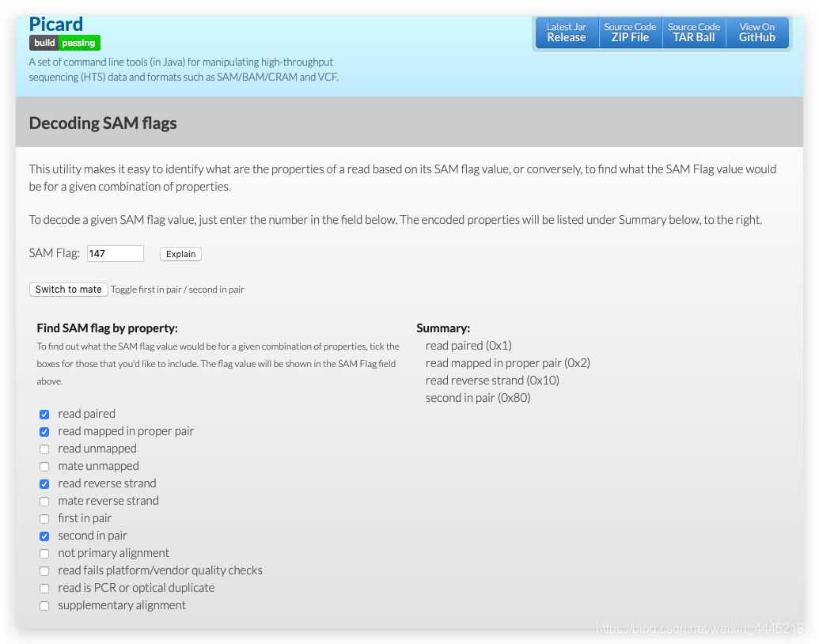The height and width of the screenshot is (644, 819).
Task: Enable the read unmapped property
Action: (44, 449)
